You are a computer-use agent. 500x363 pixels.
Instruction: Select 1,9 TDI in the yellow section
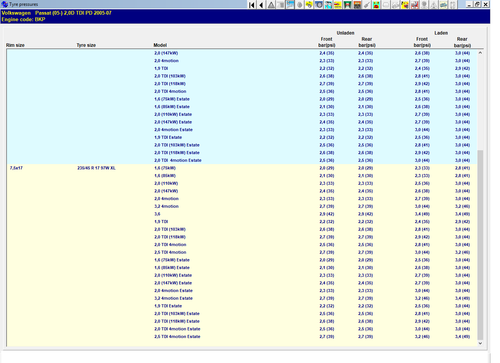(x=161, y=222)
